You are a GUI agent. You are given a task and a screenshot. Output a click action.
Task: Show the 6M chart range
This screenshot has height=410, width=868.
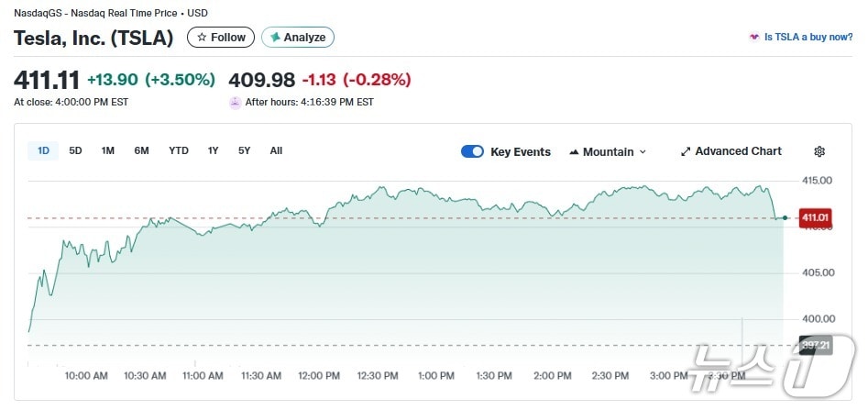tap(141, 150)
